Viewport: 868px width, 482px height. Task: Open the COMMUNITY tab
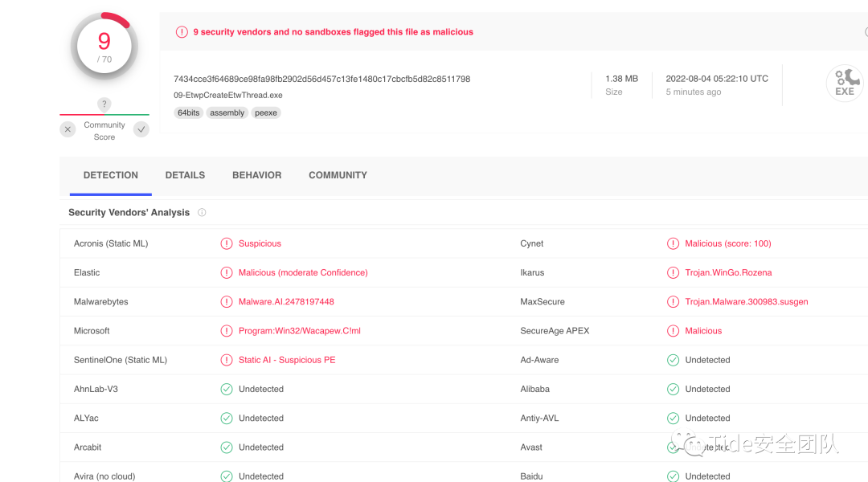338,175
